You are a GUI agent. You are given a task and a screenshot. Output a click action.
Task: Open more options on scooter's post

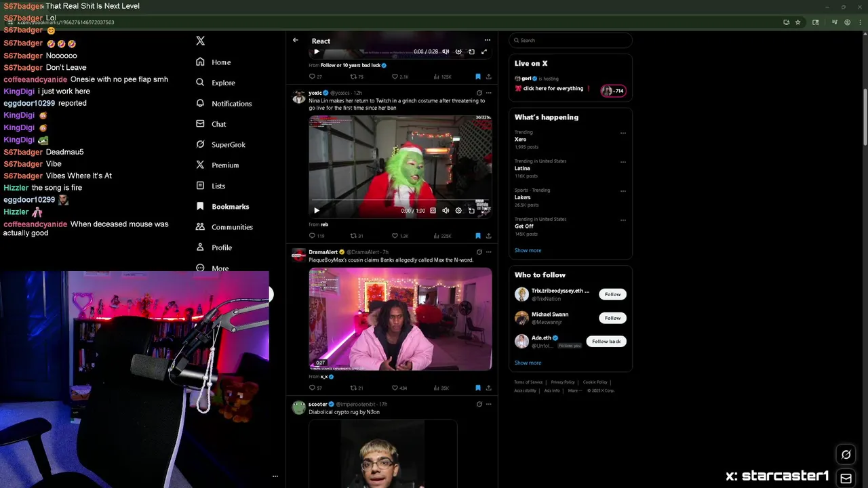point(488,404)
